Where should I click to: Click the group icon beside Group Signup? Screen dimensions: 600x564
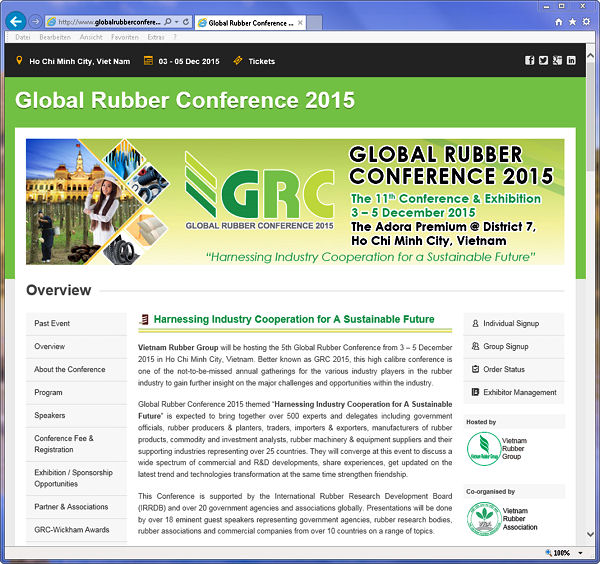coord(475,346)
